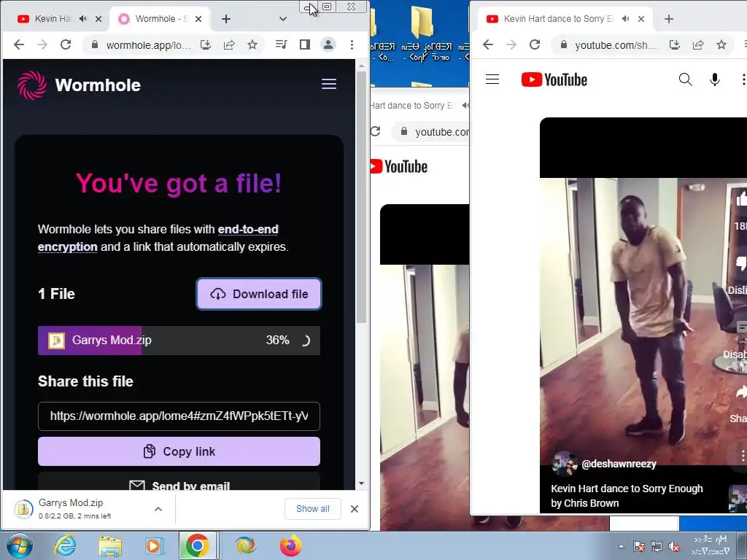Expand the Garrys Mod.zip download options chevron
747x560 pixels.
(158, 509)
